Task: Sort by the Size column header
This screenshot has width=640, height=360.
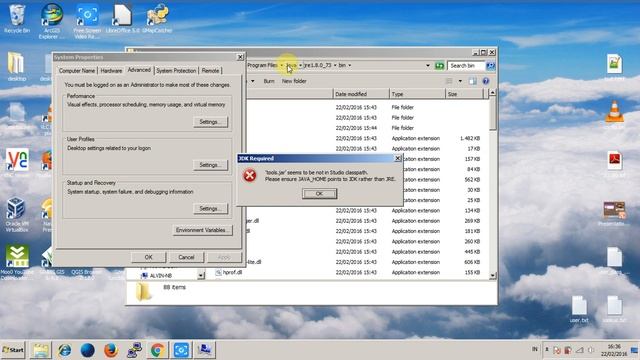Action: [464, 94]
